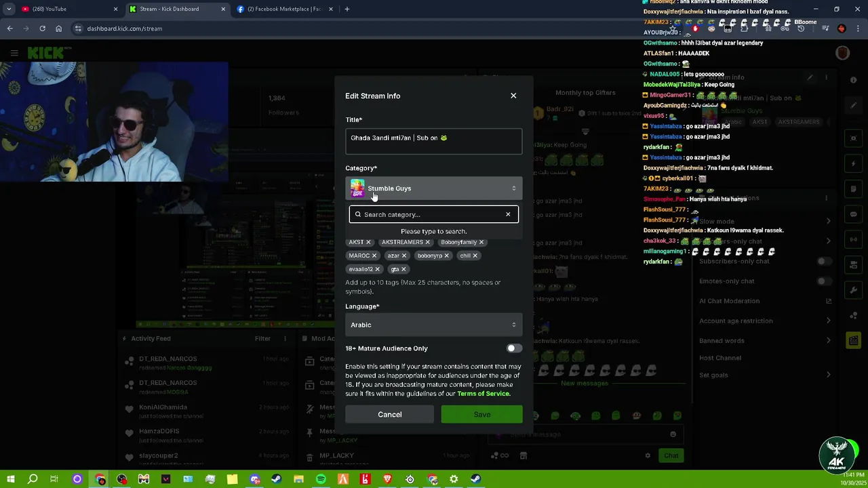868x488 pixels.
Task: Open browser tab search dropdown arrow
Action: click(9, 9)
